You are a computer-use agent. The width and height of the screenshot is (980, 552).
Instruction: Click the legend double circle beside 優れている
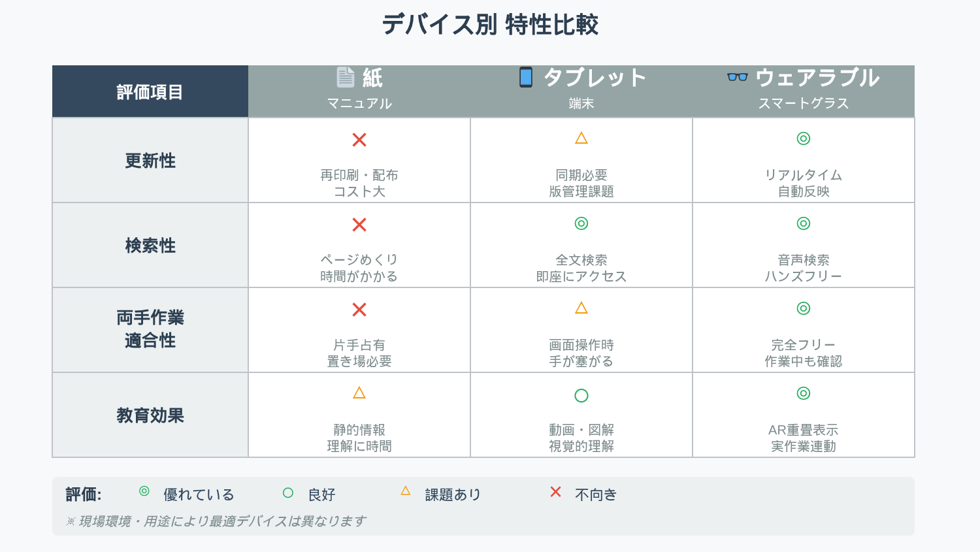(x=144, y=491)
